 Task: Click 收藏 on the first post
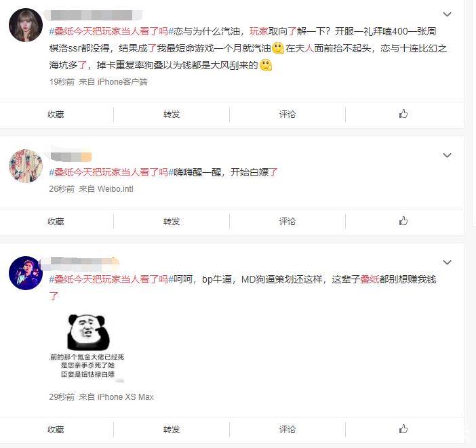(56, 115)
